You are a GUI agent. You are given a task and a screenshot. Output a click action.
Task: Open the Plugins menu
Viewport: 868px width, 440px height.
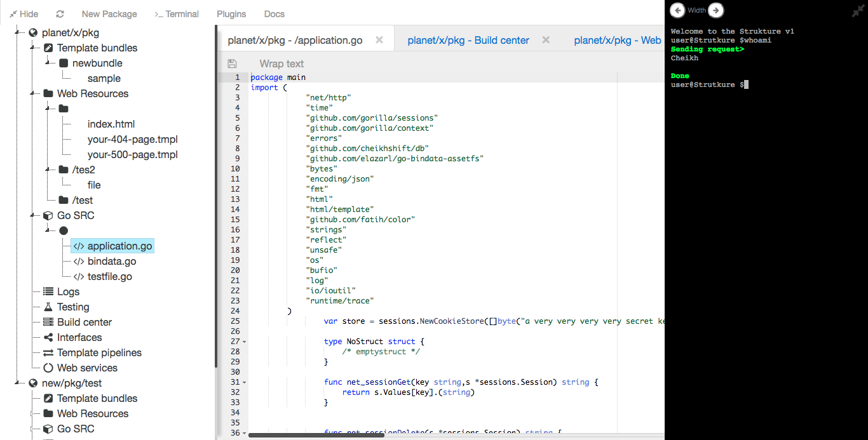coord(231,14)
